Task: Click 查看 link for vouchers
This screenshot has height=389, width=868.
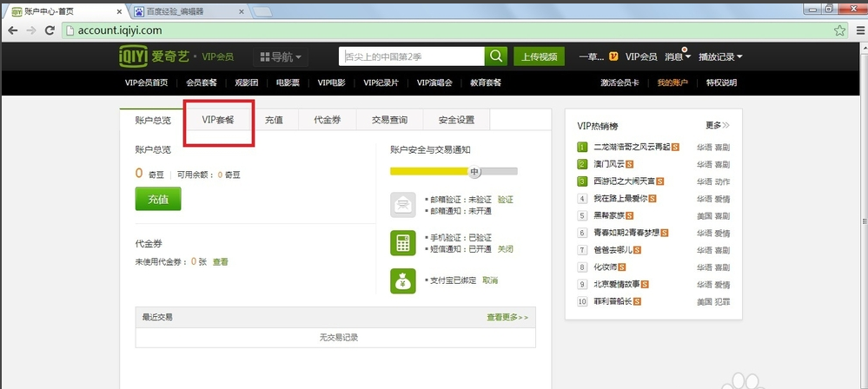Action: coord(221,261)
